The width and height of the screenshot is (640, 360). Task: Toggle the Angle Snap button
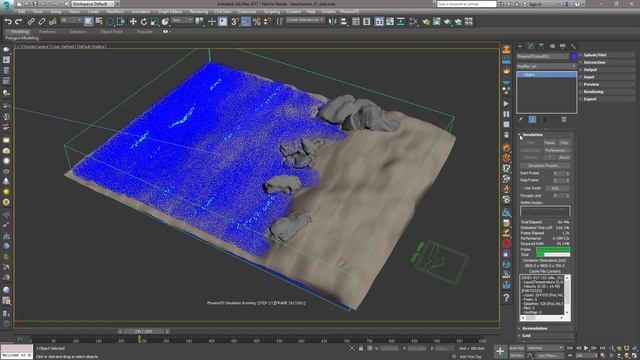[x=245, y=22]
